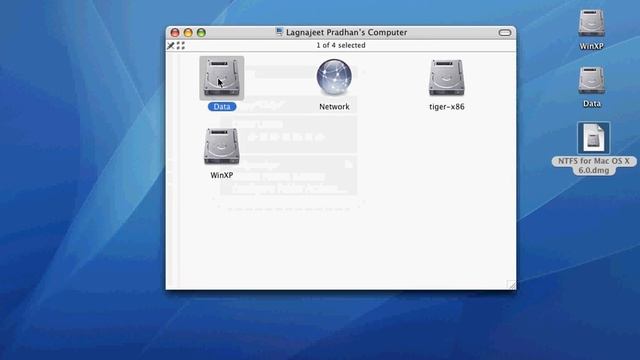
Task: Select the WinXP drive on the desktop
Action: click(591, 23)
